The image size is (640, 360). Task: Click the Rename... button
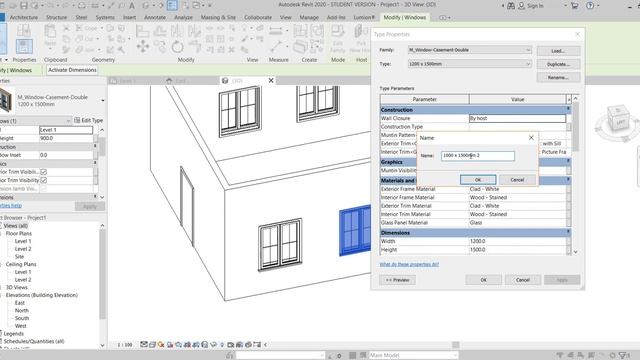pyautogui.click(x=558, y=77)
